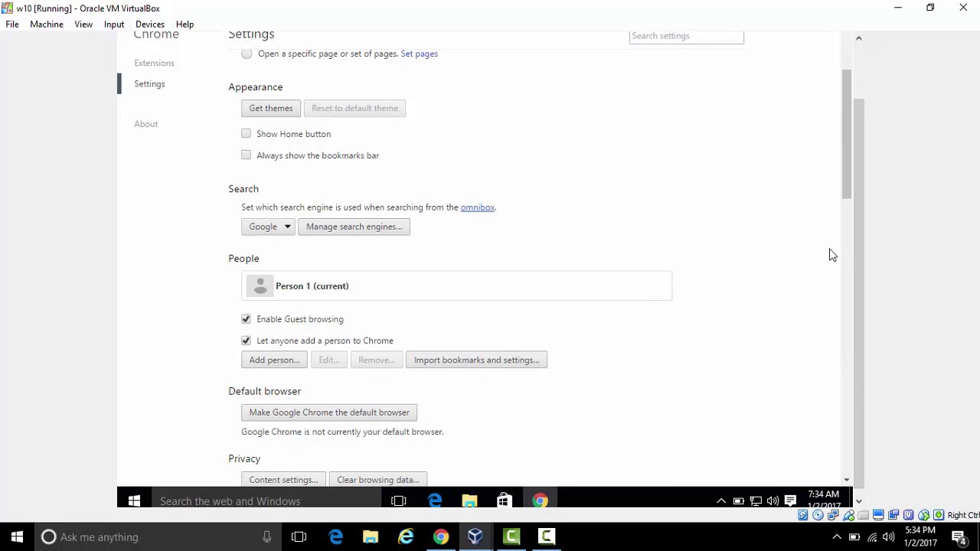Go to Extensions in Chrome sidebar
The width and height of the screenshot is (980, 551).
[154, 63]
